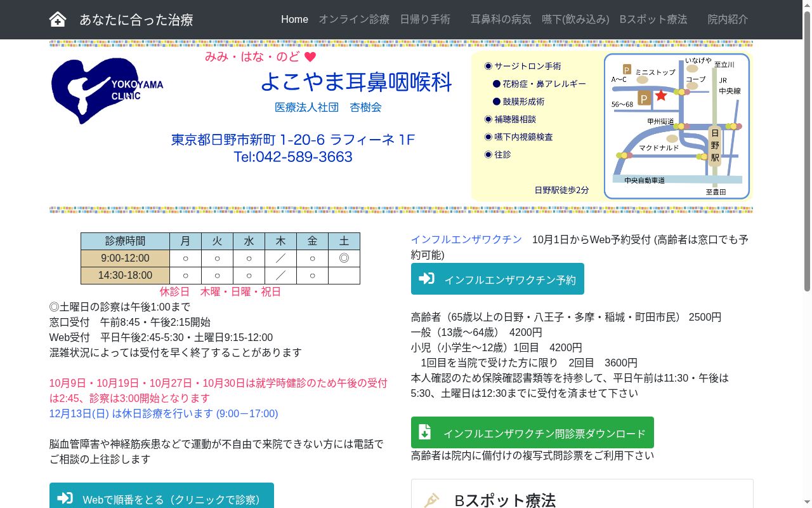
Task: Open the 院内紹介 menu item
Action: [x=728, y=19]
